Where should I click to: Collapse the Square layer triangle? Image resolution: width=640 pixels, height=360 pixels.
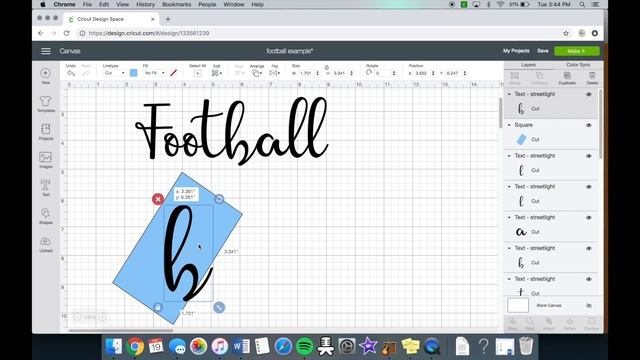[509, 125]
